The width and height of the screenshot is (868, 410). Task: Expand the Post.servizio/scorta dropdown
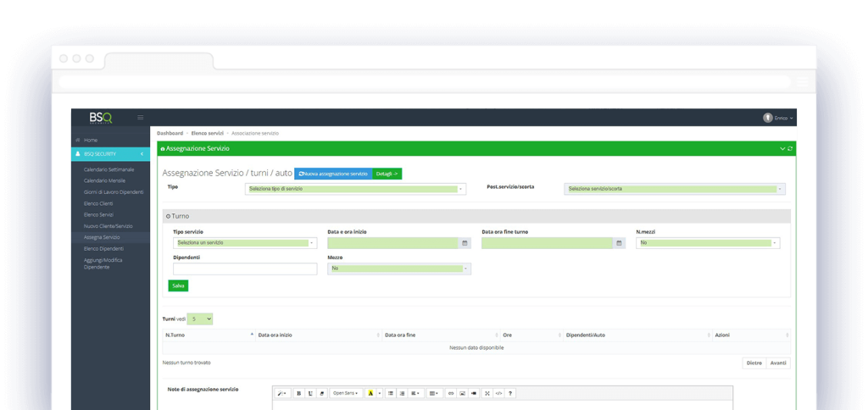tap(674, 189)
